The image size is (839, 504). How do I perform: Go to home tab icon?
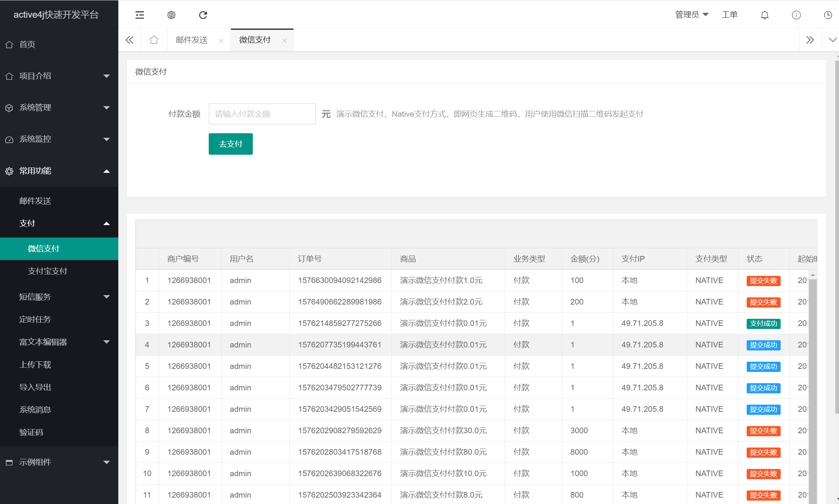tap(154, 40)
